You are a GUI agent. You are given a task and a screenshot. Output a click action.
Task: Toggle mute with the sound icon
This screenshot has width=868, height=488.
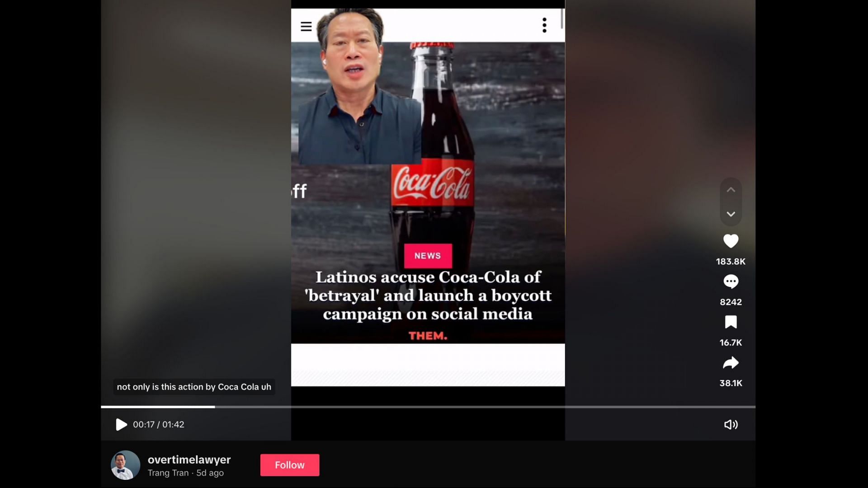731,424
